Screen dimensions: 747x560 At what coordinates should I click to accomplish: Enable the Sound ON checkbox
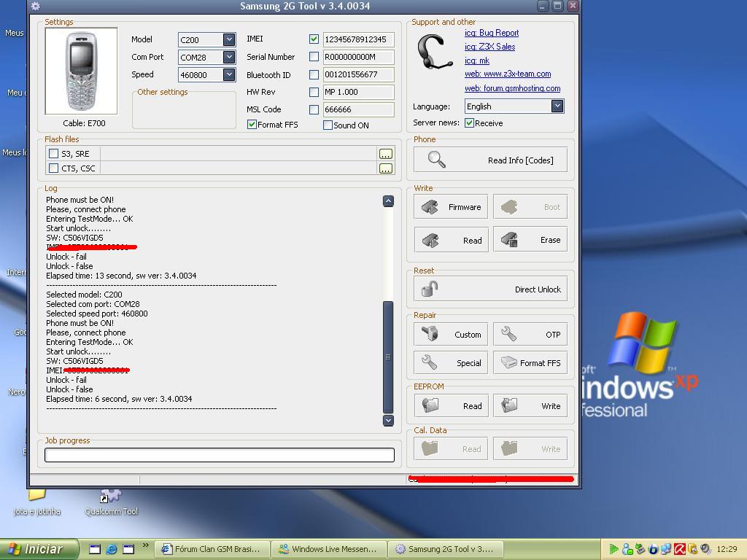click(x=328, y=125)
